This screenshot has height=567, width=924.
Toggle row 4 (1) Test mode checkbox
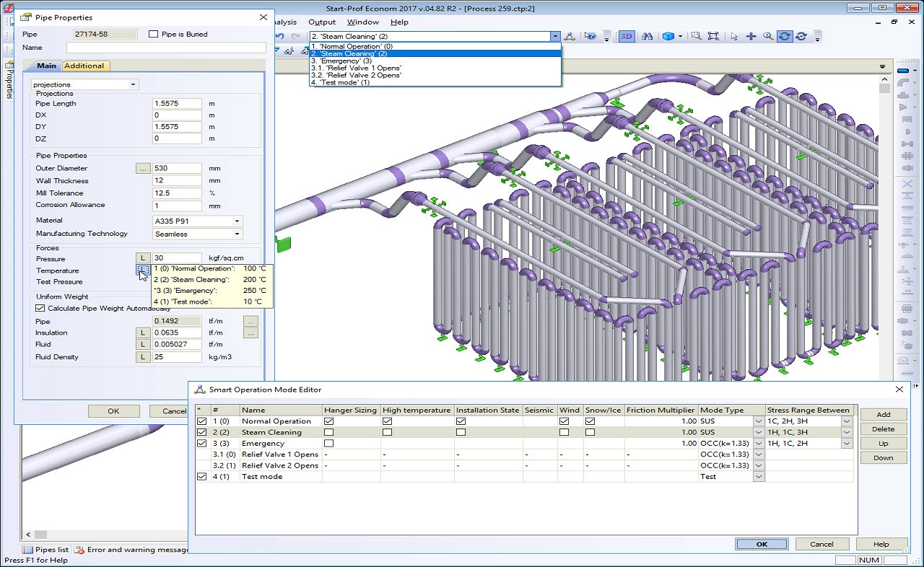(201, 477)
